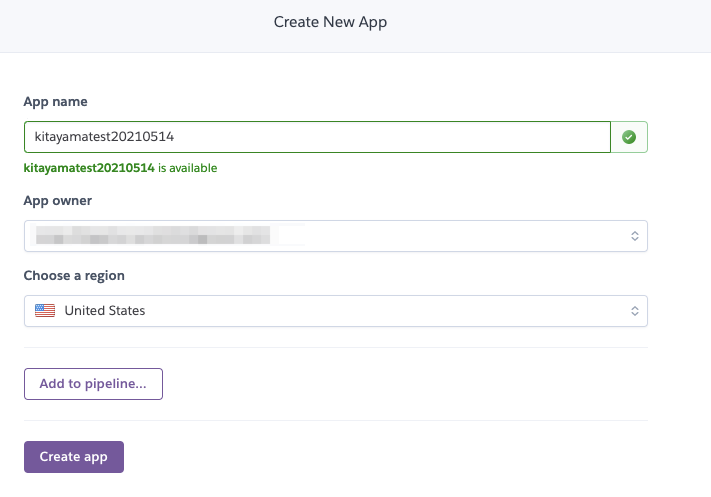Expand the region selector chevron arrows
This screenshot has width=711, height=497.
click(x=634, y=311)
